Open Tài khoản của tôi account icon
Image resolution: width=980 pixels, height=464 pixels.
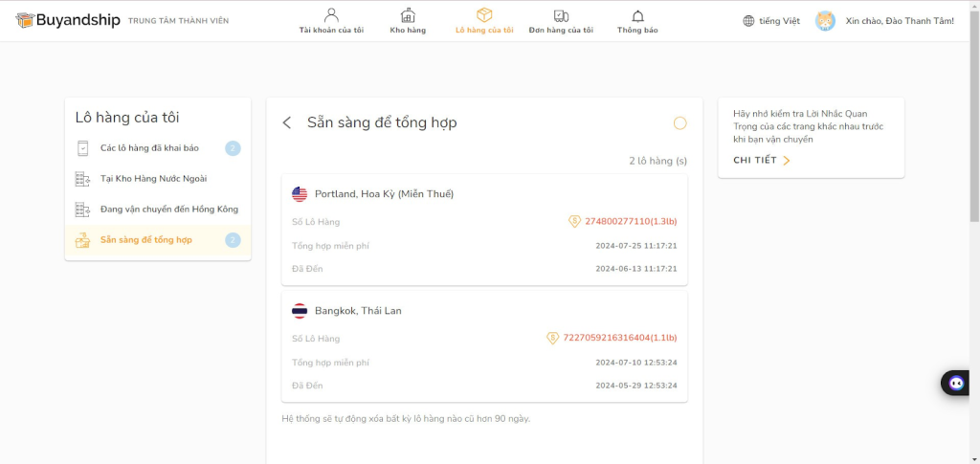pos(331,15)
